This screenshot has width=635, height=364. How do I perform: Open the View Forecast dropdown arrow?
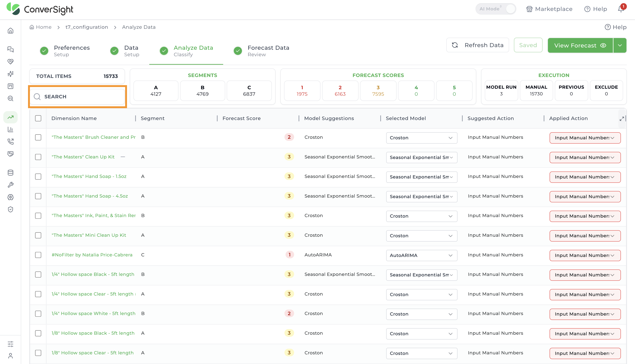(x=620, y=45)
